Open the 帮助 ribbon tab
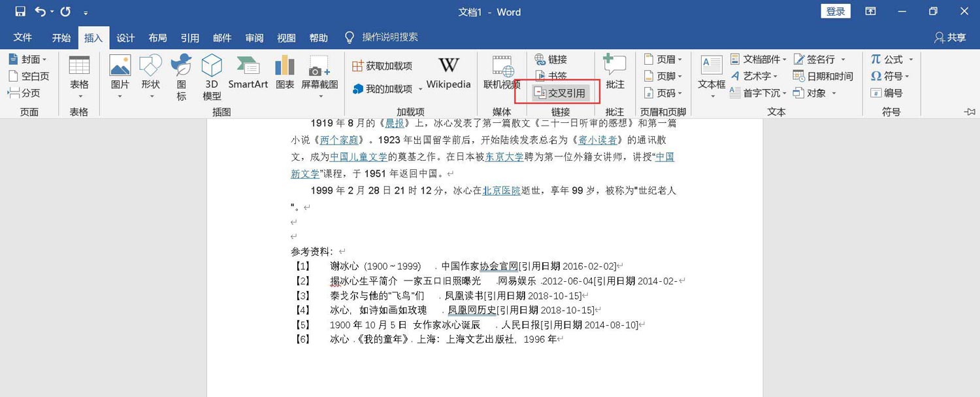The height and width of the screenshot is (397, 980). pyautogui.click(x=318, y=38)
